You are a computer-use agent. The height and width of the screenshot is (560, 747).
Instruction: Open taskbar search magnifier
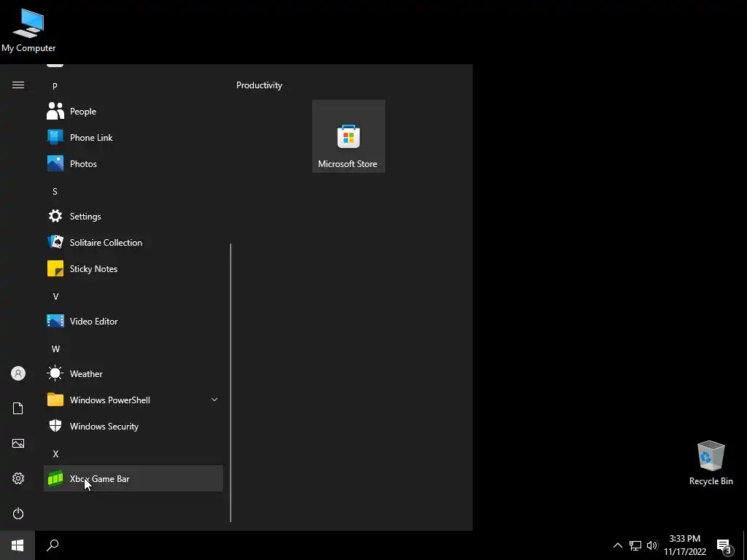click(x=53, y=545)
